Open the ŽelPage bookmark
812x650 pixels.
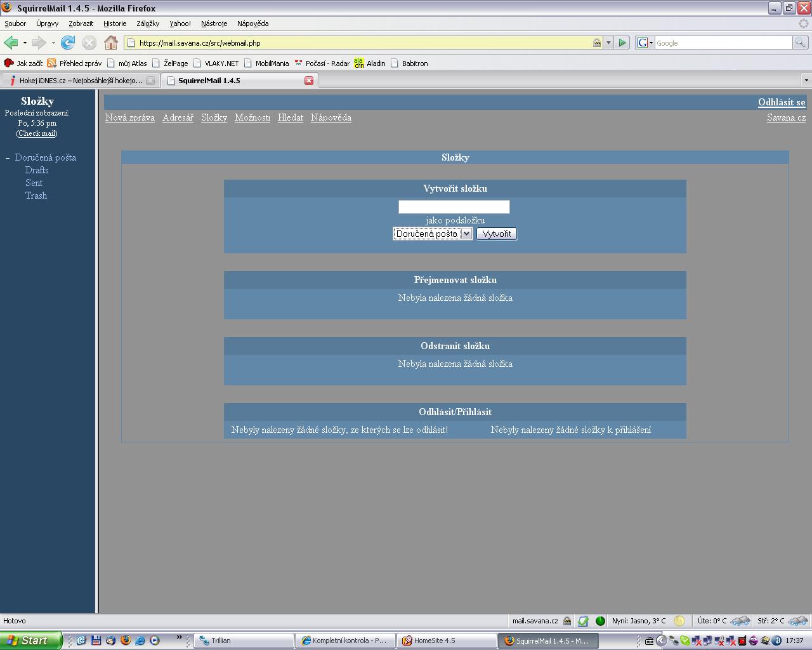170,63
